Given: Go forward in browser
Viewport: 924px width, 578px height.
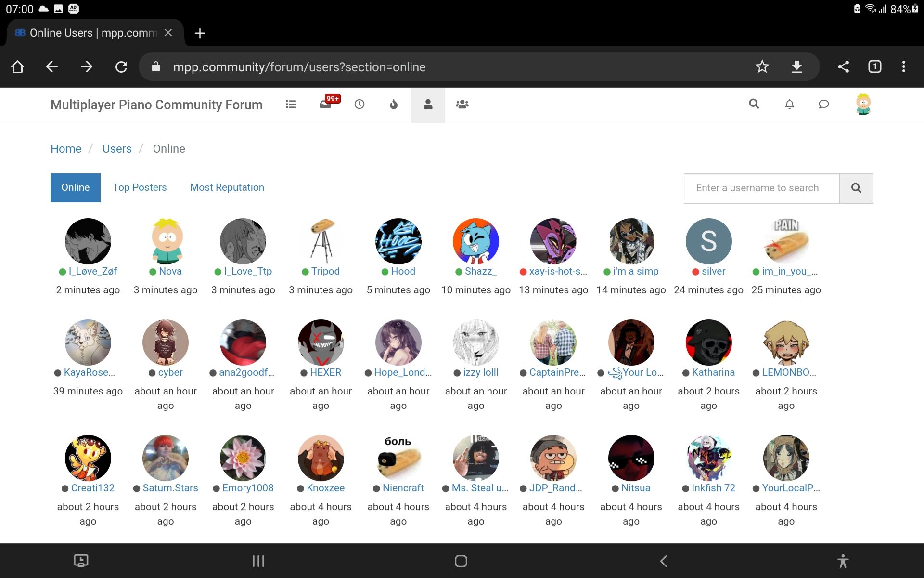Looking at the screenshot, I should (x=87, y=66).
